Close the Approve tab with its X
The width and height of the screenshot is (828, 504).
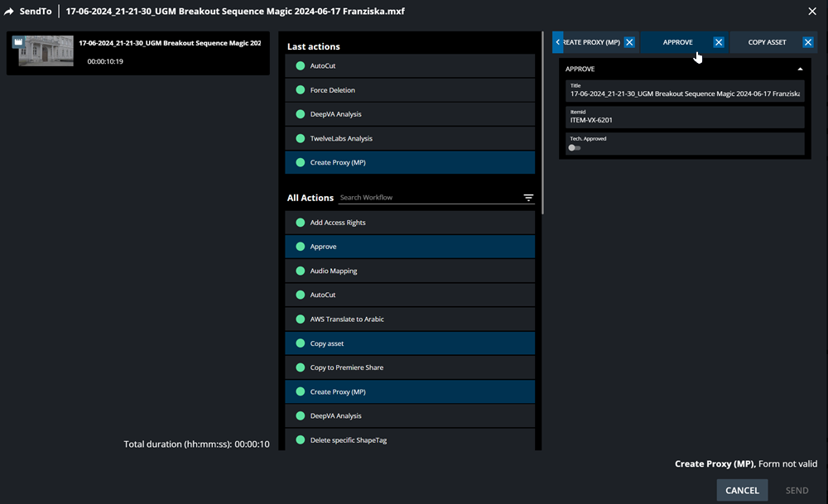(x=719, y=42)
